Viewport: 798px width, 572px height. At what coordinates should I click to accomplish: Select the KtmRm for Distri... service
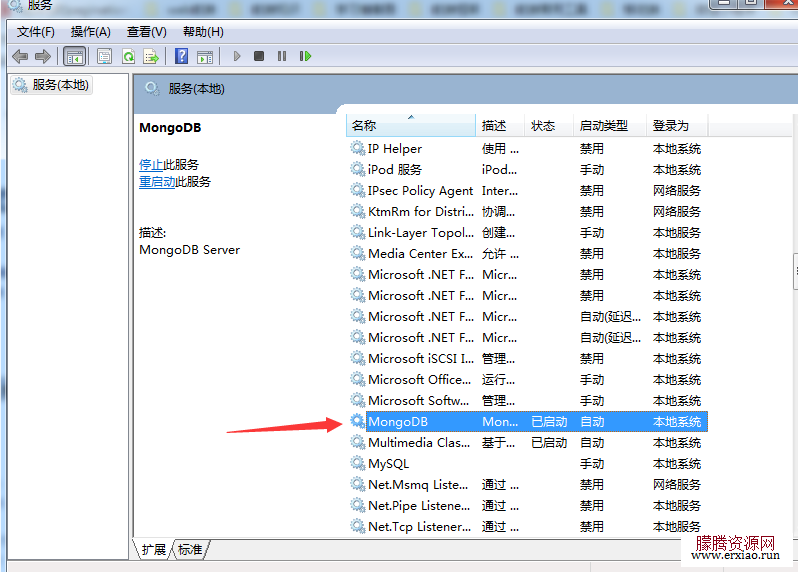coord(527,212)
